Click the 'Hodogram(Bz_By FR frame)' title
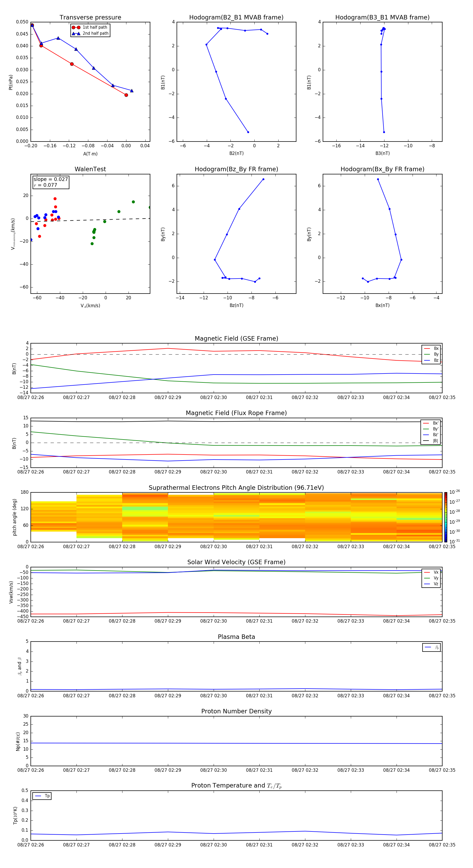The width and height of the screenshot is (473, 868). tap(236, 169)
